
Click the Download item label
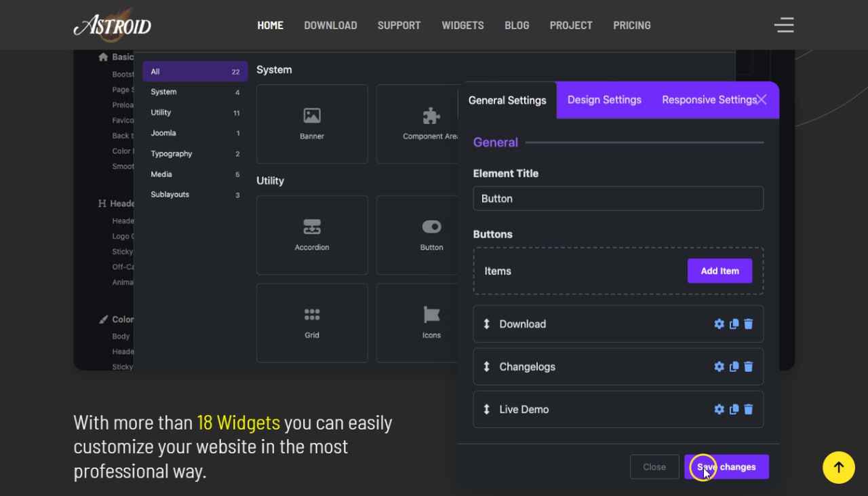pyautogui.click(x=522, y=324)
